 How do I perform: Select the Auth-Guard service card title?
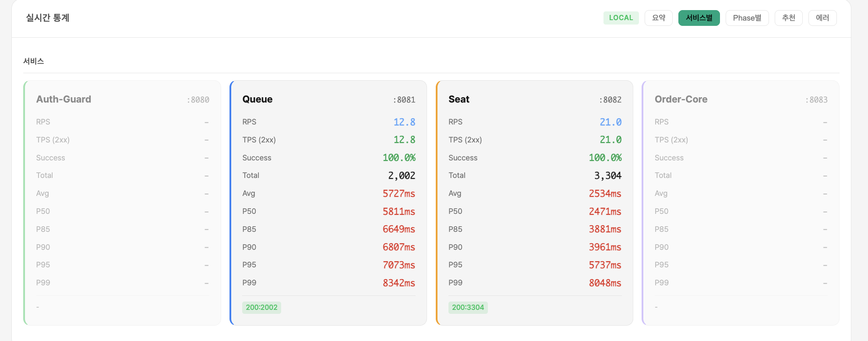click(64, 99)
